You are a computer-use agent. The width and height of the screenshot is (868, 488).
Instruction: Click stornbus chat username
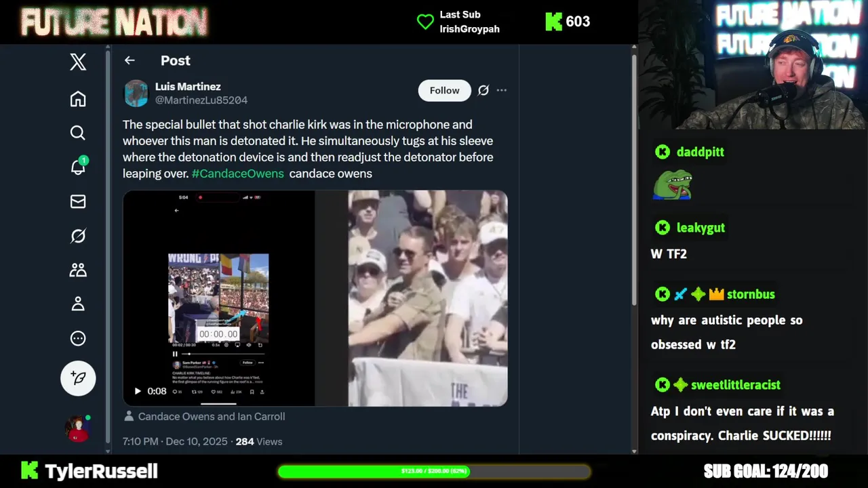(751, 294)
